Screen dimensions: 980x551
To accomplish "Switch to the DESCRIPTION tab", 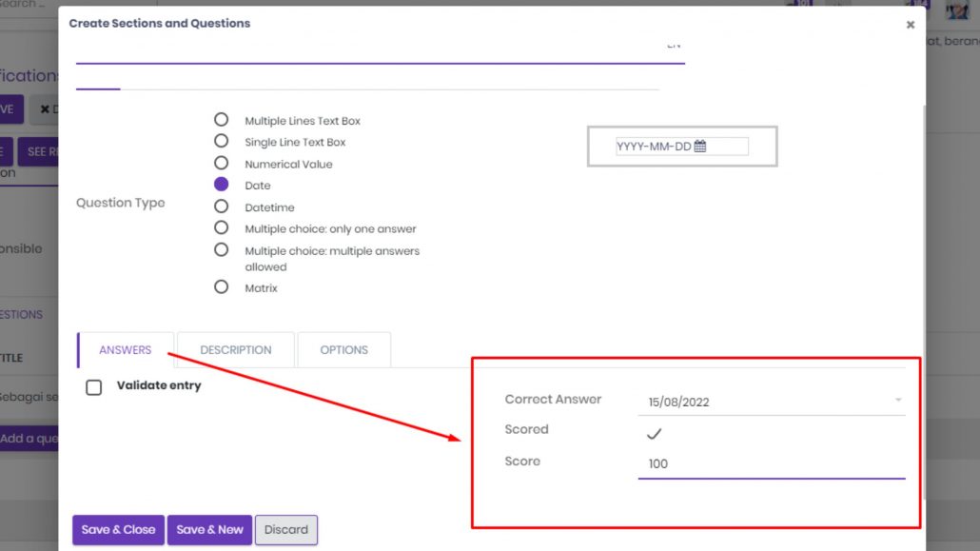I will click(236, 349).
